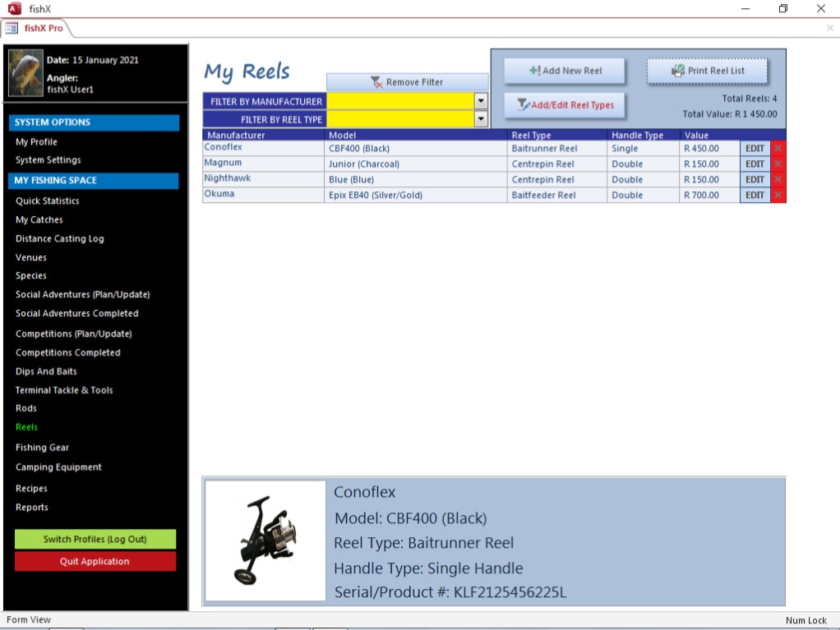Remove the Nighthawk reel via red X
The height and width of the screenshot is (630, 840).
[x=778, y=180]
